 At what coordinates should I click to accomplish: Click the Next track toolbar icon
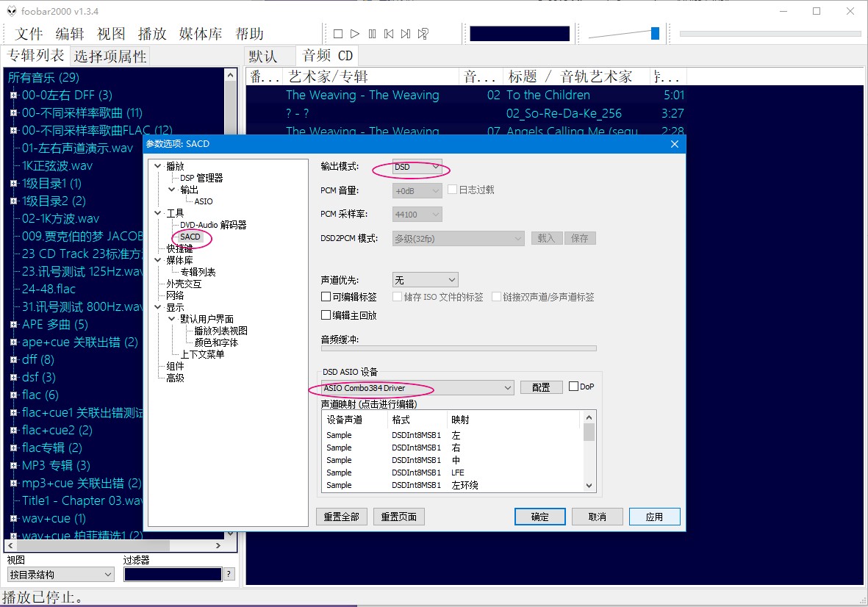406,34
